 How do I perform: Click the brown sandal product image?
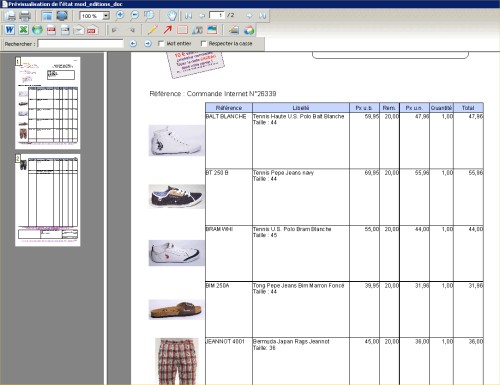click(x=176, y=310)
